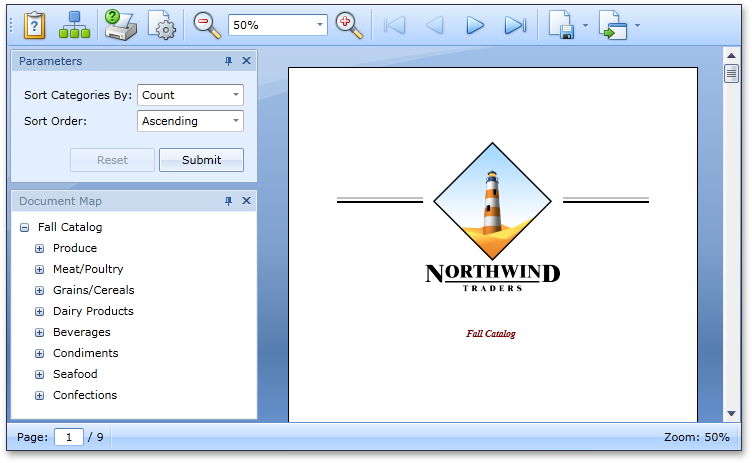Pin the Parameters panel

pyautogui.click(x=228, y=61)
